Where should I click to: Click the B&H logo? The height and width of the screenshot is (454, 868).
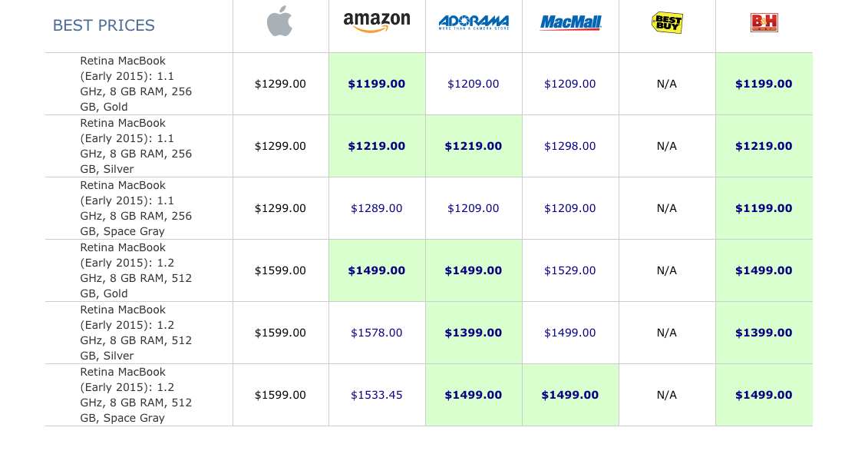pos(764,23)
